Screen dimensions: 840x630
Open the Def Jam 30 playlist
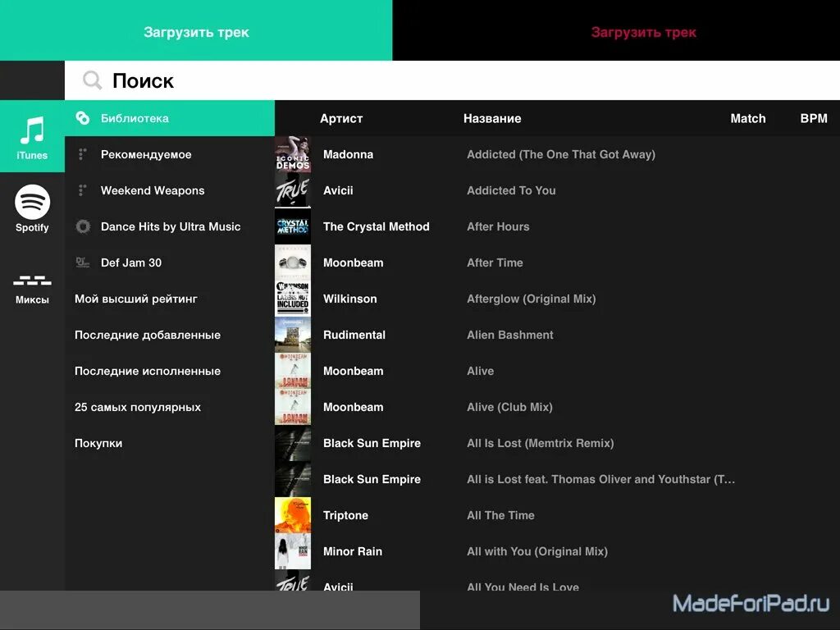(x=170, y=262)
